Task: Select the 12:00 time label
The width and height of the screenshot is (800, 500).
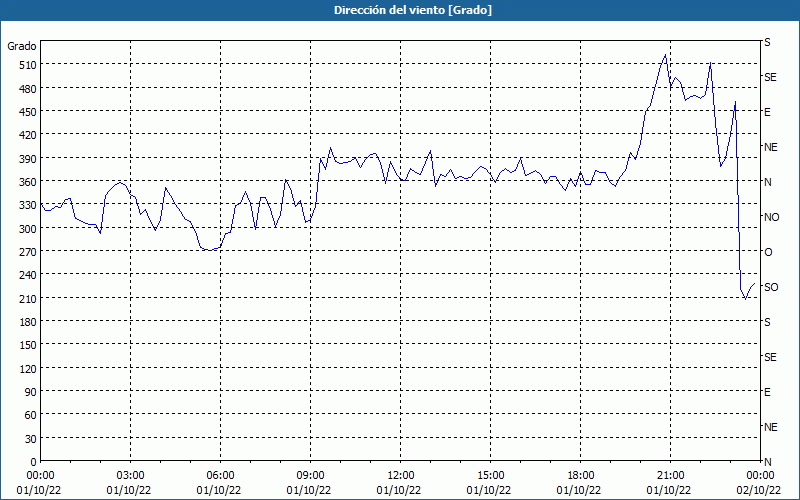Action: 401,476
